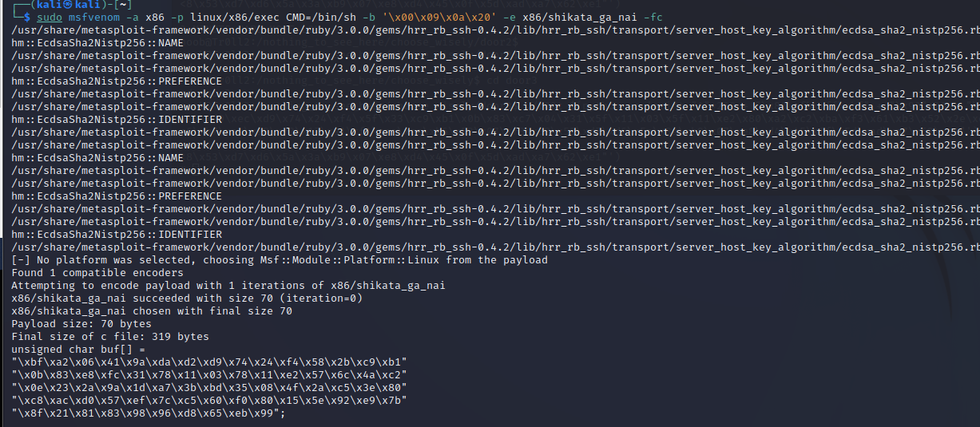980x427 pixels.
Task: Click x86/shikata_ga_nai after the -e flag
Action: (x=577, y=18)
